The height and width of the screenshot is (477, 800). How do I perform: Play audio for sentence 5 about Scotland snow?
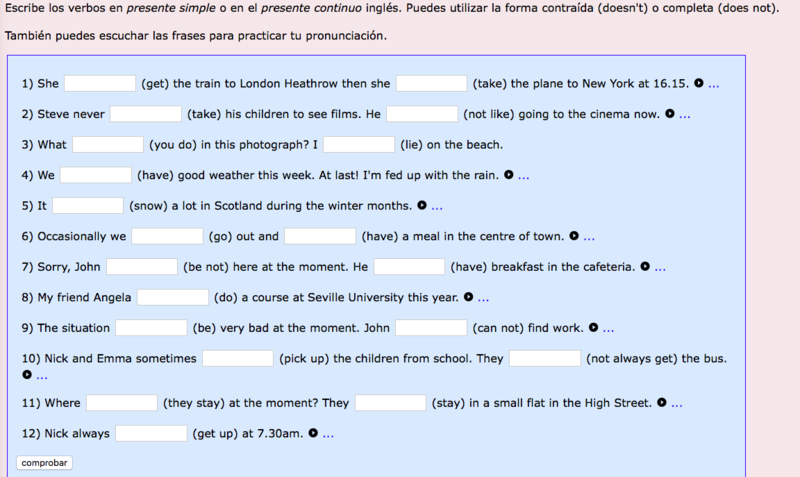(x=422, y=206)
